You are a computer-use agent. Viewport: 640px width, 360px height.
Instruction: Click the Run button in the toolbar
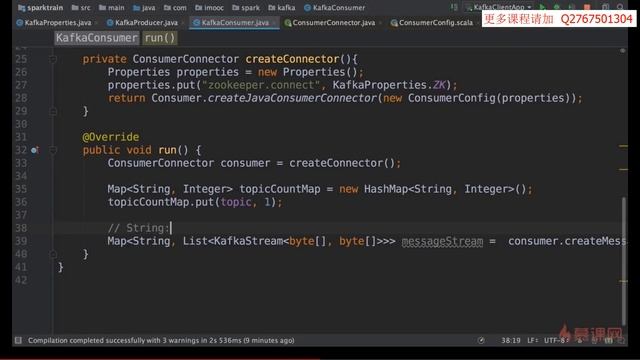coord(542,7)
